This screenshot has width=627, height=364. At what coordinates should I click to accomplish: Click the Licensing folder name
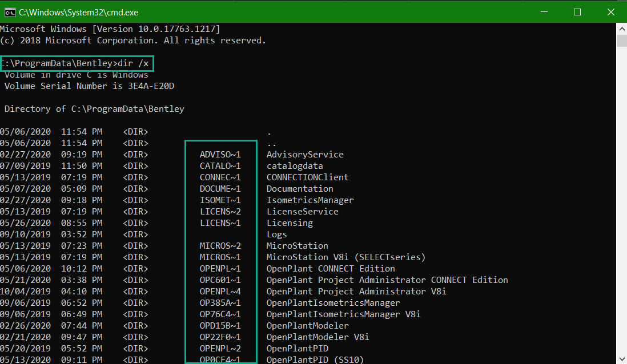tap(290, 223)
